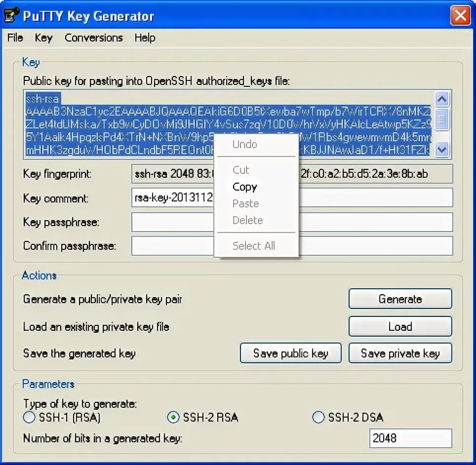Viewport: 476px width, 465px height.
Task: Click the ssh-rsa line in public key box
Action: [42, 99]
